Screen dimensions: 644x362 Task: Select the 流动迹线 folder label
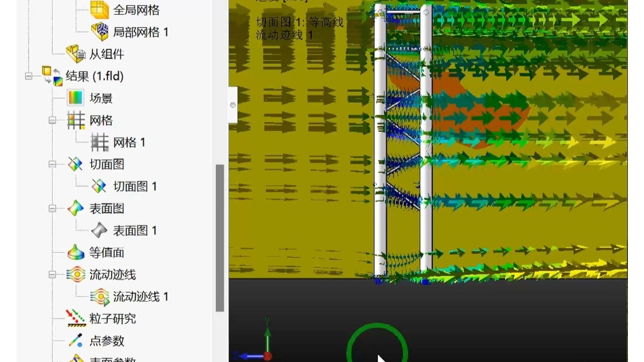(x=113, y=274)
